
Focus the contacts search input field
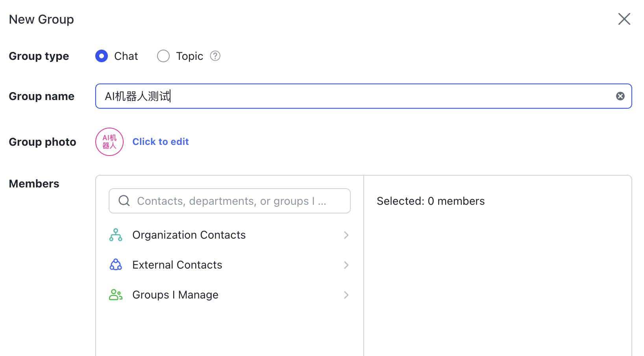coord(229,201)
